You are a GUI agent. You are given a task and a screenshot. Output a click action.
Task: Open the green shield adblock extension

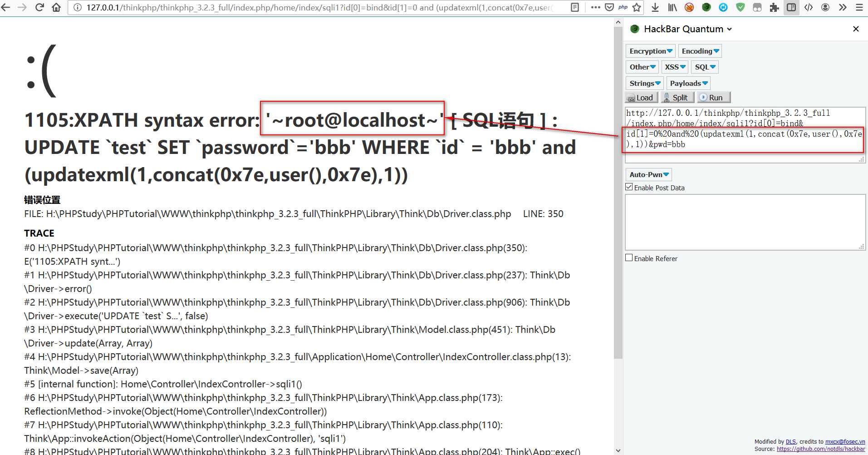740,7
